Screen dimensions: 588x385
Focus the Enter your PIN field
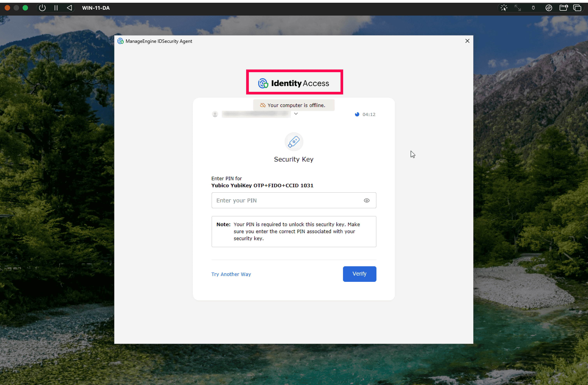[x=294, y=200]
